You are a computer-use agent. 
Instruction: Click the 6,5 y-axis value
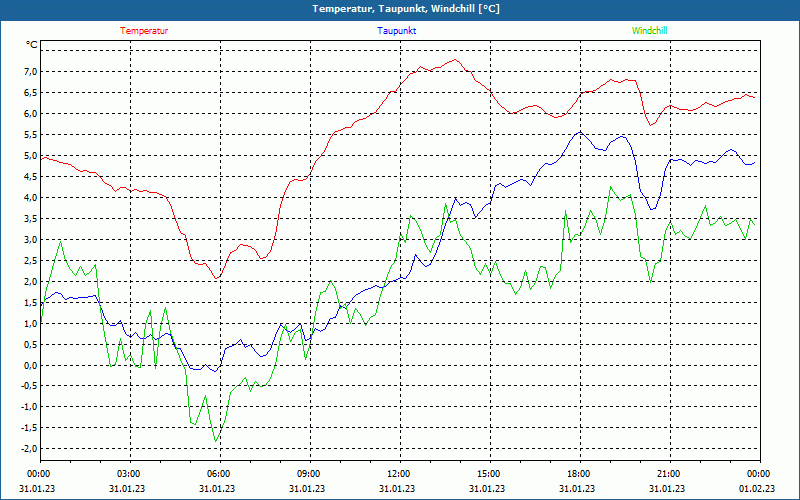coord(32,92)
